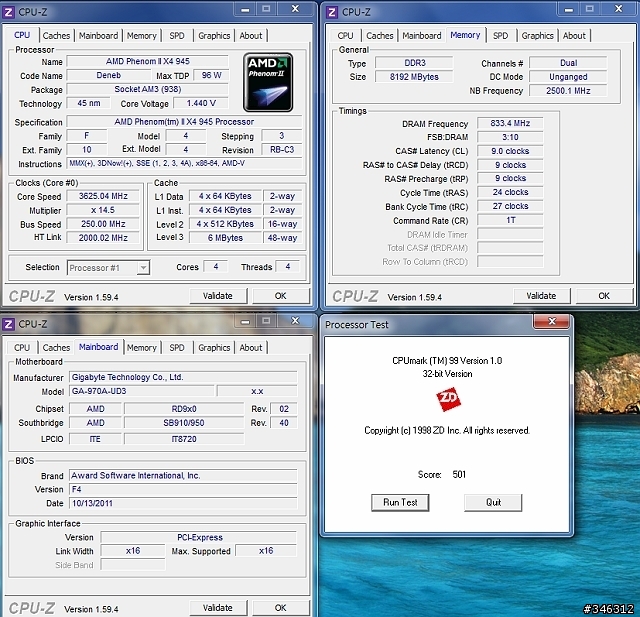Viewport: 640px width, 617px height.
Task: Click Quit in the Processor Test dialog
Action: pyautogui.click(x=493, y=502)
